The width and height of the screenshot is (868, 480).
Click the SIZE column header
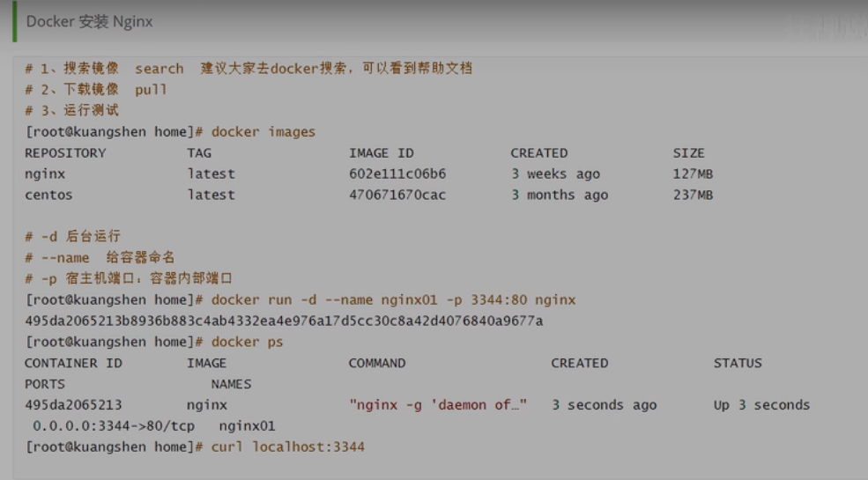[688, 153]
